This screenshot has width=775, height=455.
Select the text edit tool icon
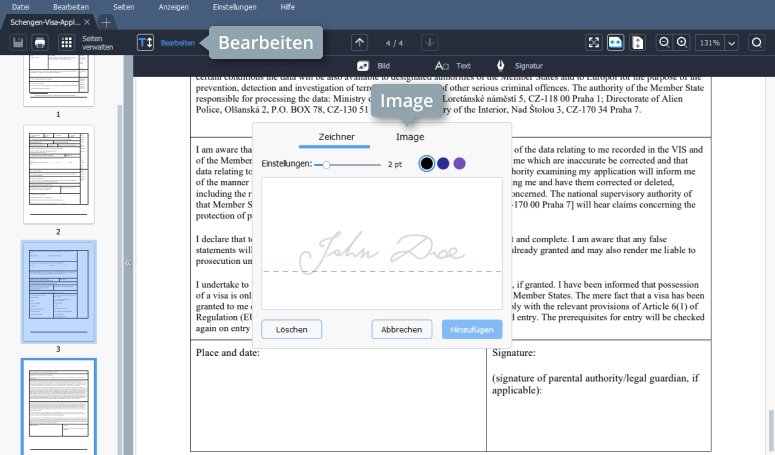pyautogui.click(x=145, y=42)
